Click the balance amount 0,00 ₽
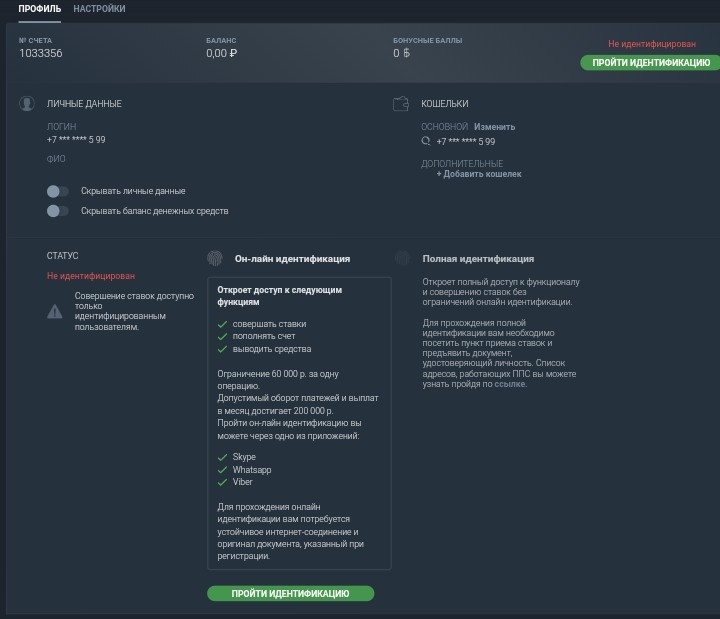Screen dimensions: 720x619 click(x=221, y=54)
